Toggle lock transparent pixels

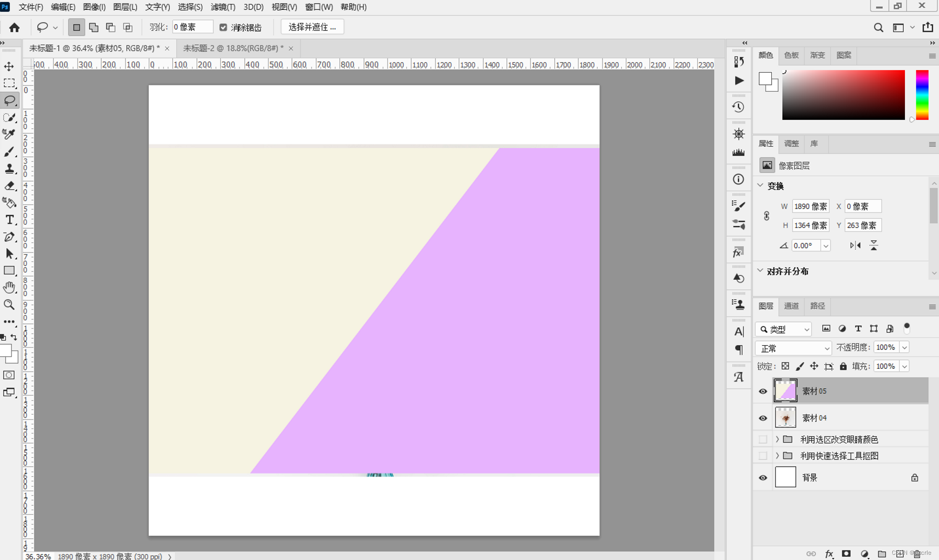785,366
